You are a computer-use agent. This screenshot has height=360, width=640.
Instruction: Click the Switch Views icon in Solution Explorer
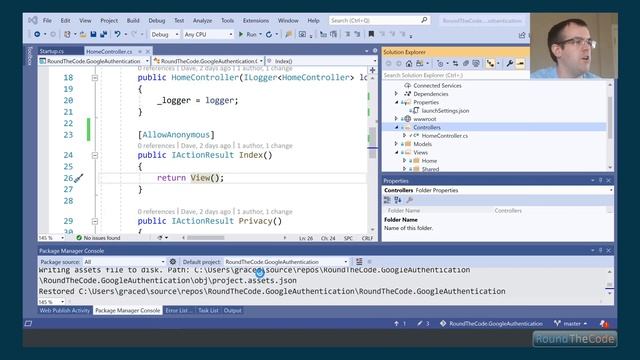tap(419, 64)
